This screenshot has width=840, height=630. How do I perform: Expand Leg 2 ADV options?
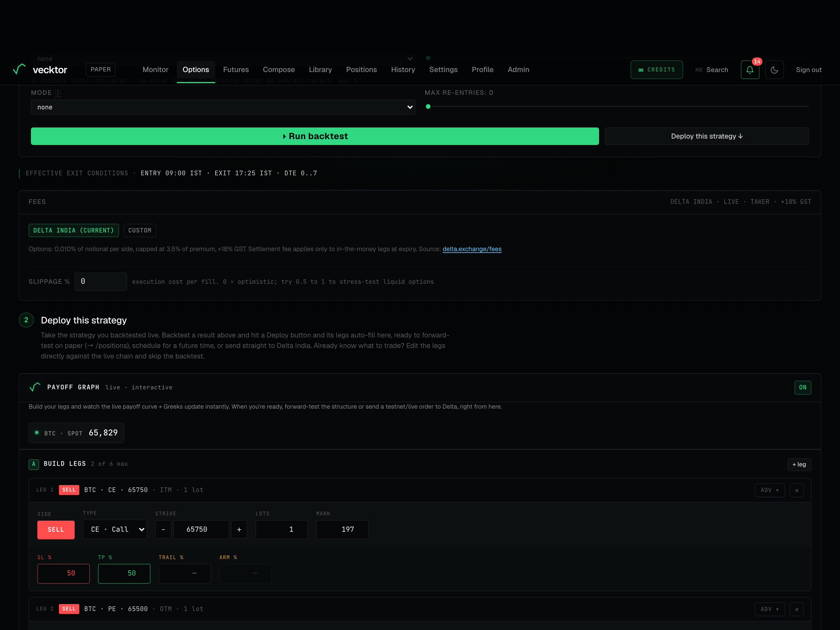tap(770, 609)
